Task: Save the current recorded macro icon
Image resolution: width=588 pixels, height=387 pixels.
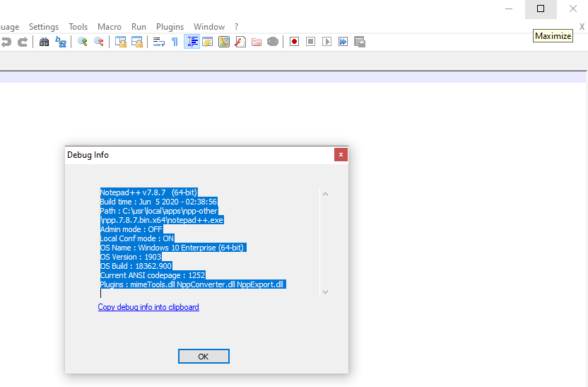Action: [360, 42]
